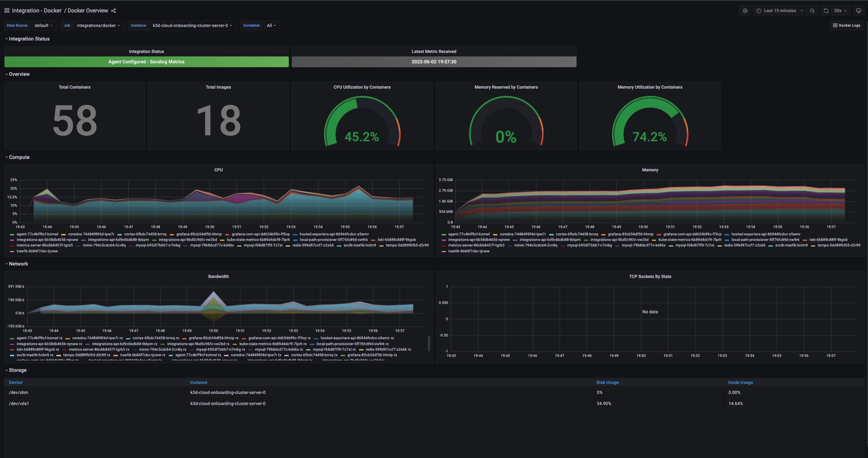Image resolution: width=868 pixels, height=458 pixels.
Task: Toggle agent-77c4bff9cf-kzmwl series in CPU legend
Action: 37,234
